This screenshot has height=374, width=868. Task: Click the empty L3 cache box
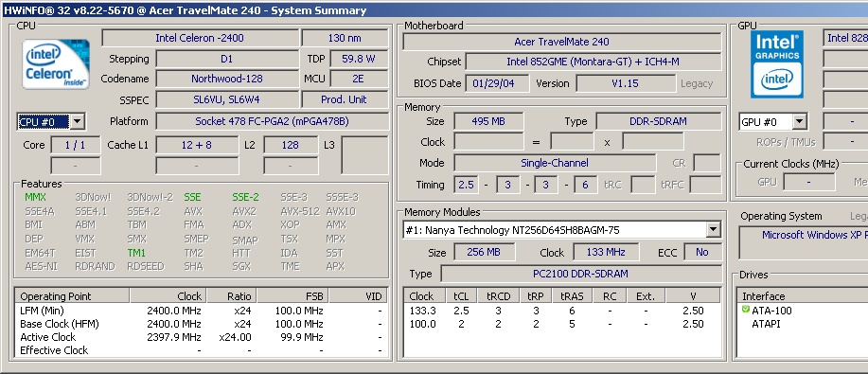[364, 155]
